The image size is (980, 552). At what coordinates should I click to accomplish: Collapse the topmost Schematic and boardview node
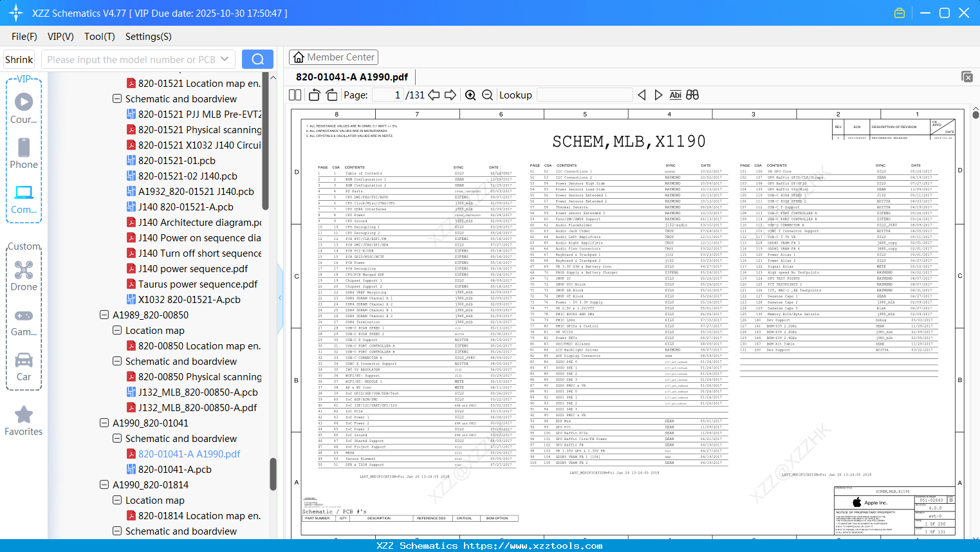click(117, 99)
